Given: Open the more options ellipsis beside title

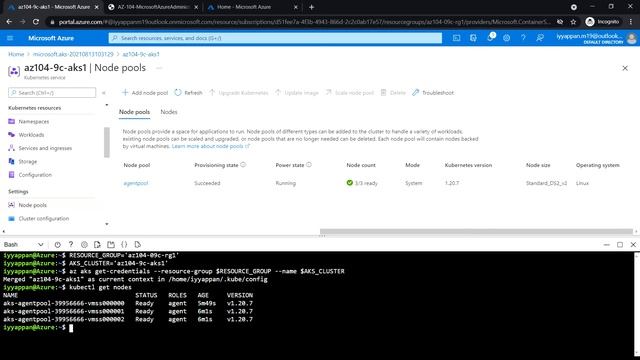Looking at the screenshot, I should coord(159,68).
